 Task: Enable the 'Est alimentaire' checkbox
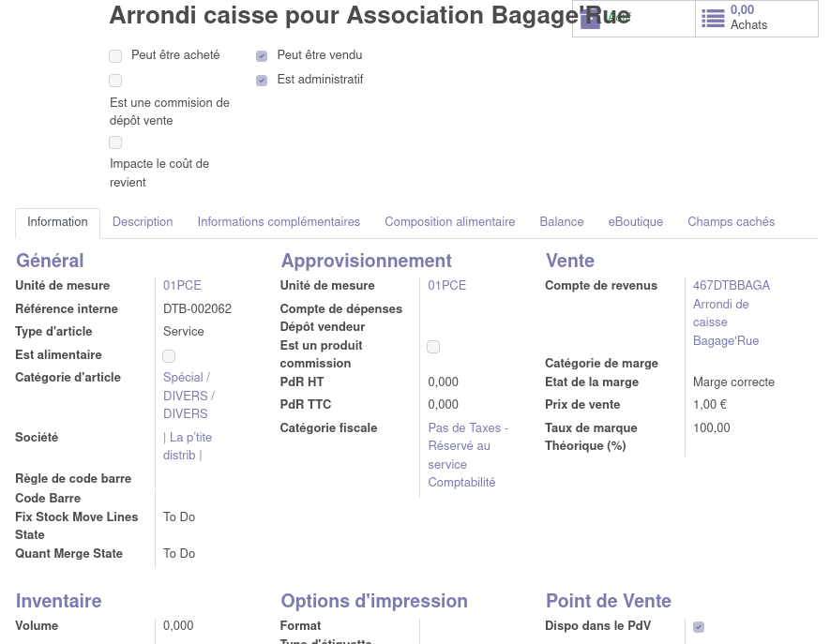click(x=169, y=356)
